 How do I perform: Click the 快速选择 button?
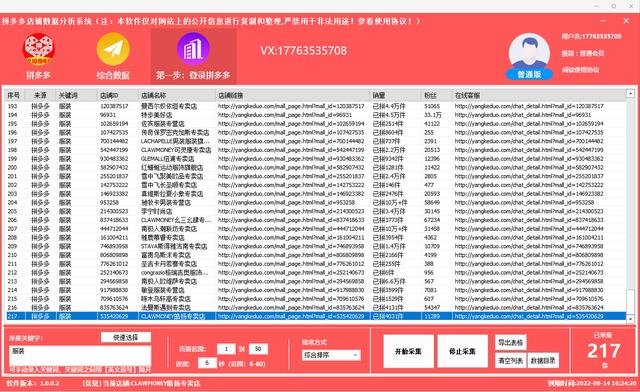pos(126,337)
